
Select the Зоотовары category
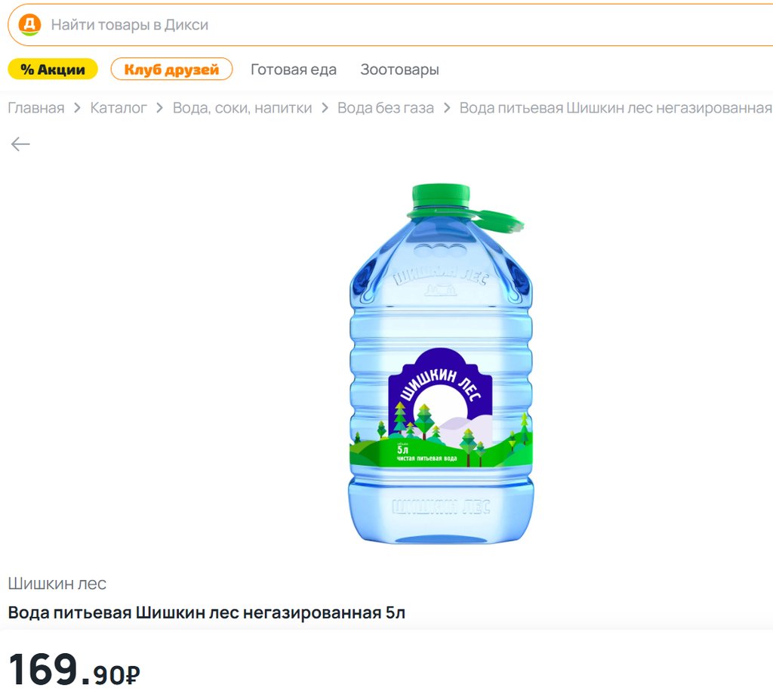coord(399,69)
